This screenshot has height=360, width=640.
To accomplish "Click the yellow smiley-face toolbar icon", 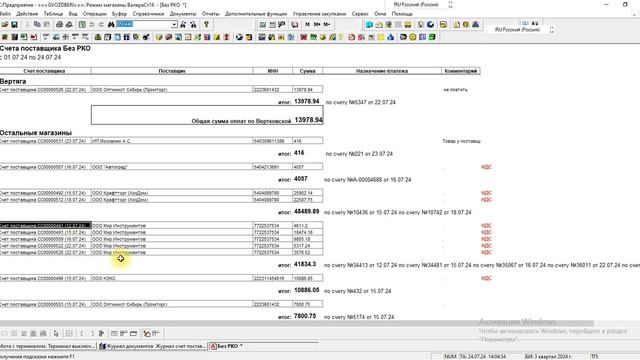I will (x=413, y=37).
